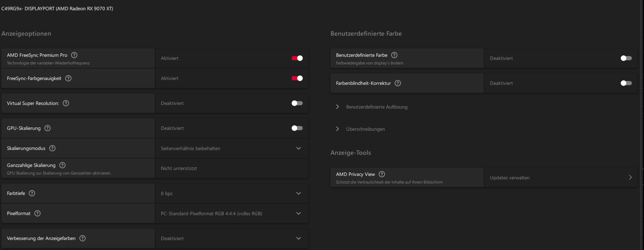The height and width of the screenshot is (250, 644).
Task: Enable Benutzerdefinierte Farbe toggle
Action: pyautogui.click(x=626, y=58)
